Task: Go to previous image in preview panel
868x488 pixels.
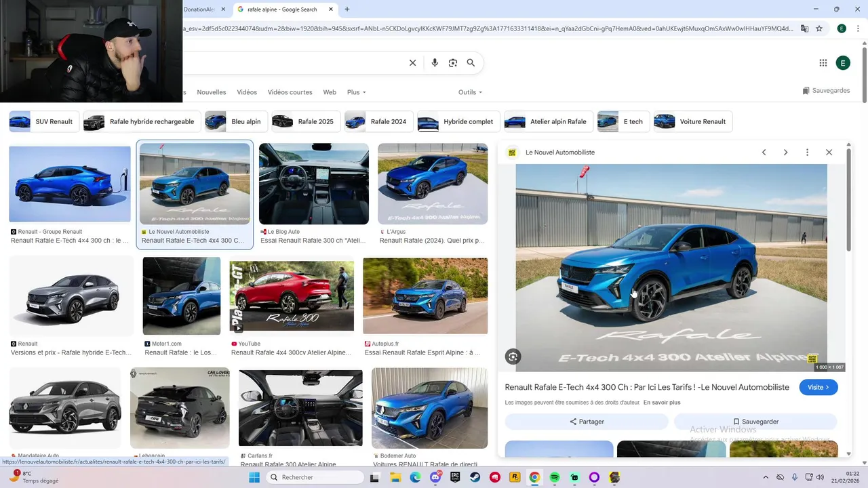Action: 764,152
